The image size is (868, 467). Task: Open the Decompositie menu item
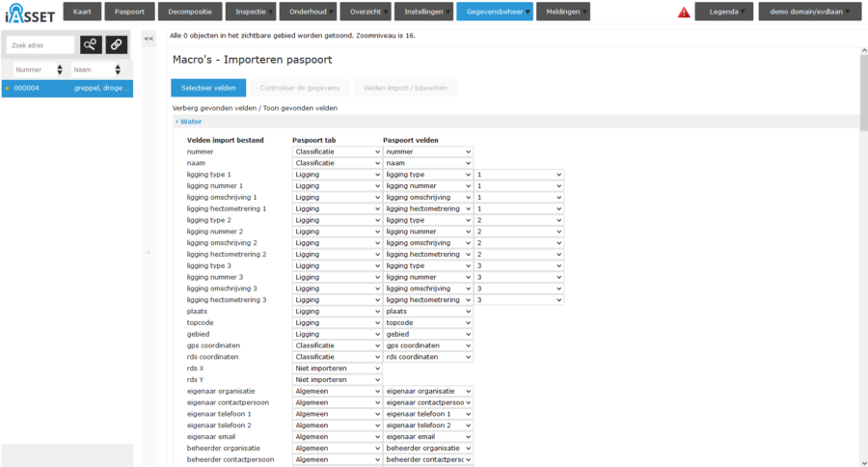tap(190, 12)
